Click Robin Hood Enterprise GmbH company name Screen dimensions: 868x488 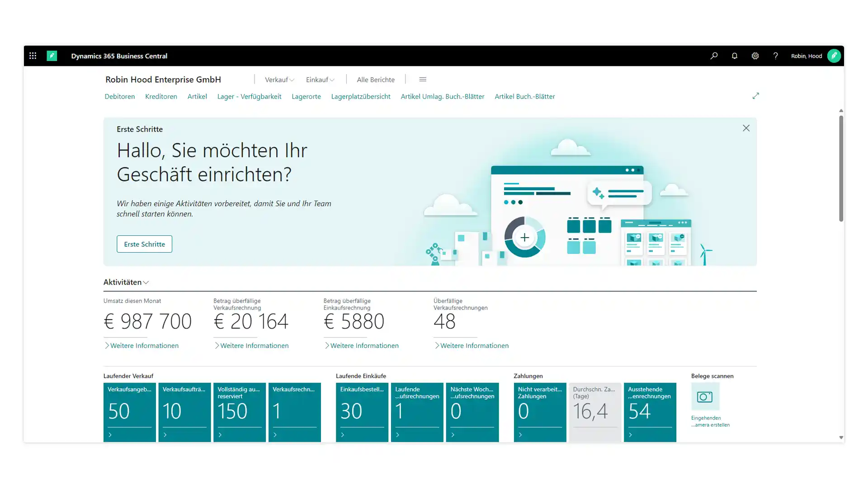(163, 80)
